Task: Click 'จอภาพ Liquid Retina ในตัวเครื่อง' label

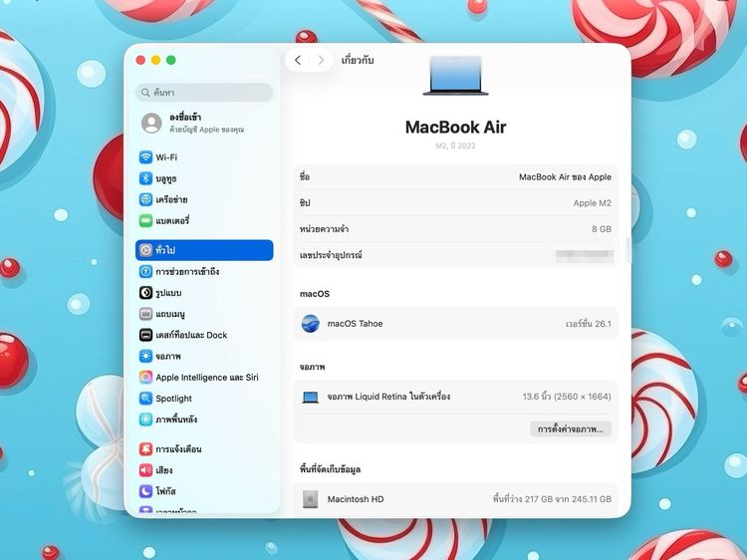Action: (x=388, y=397)
